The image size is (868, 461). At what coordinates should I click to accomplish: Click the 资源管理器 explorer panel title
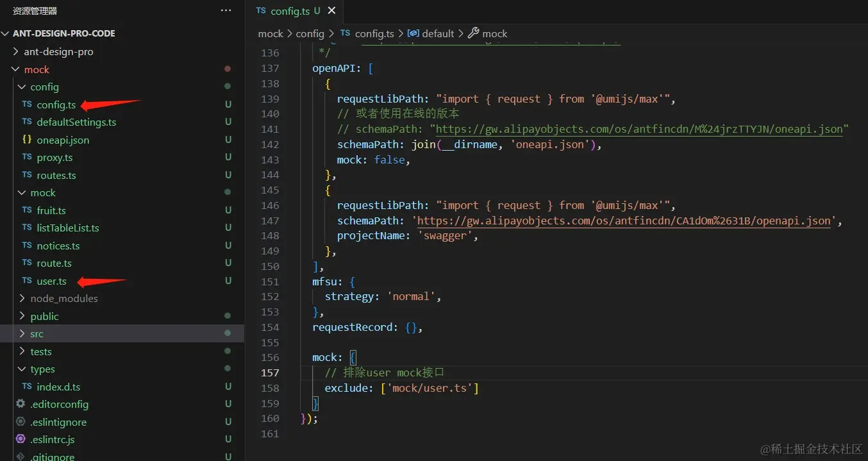[x=35, y=11]
